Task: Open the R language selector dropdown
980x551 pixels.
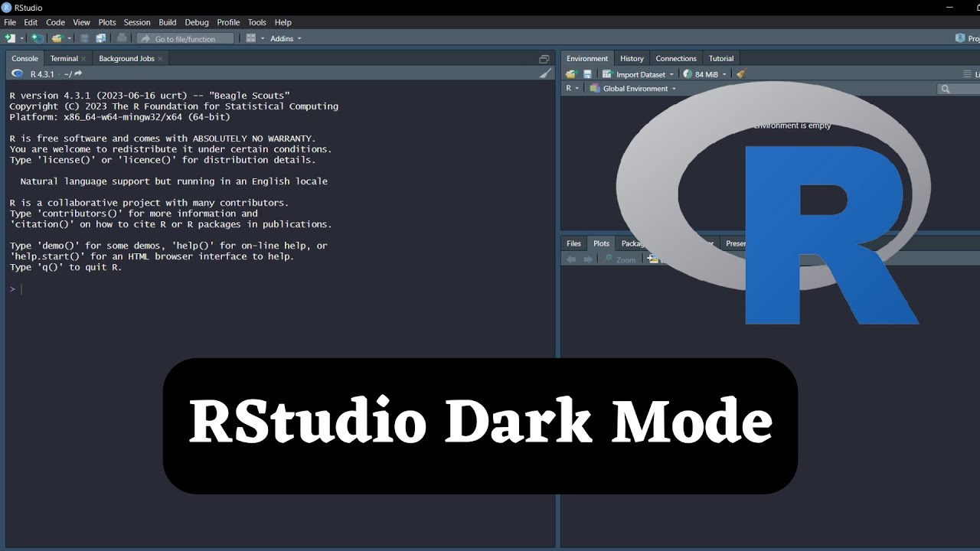Action: coord(573,88)
